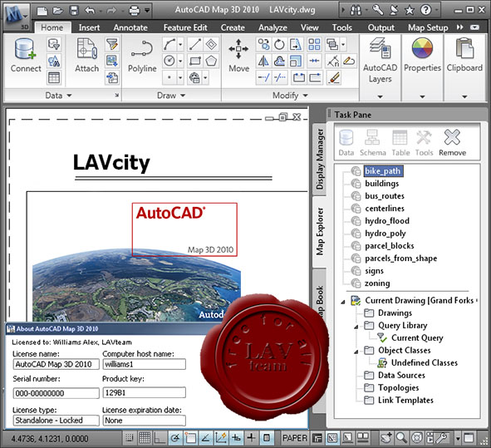This screenshot has width=491, height=448.
Task: Select the bike_path layer
Action: [383, 171]
